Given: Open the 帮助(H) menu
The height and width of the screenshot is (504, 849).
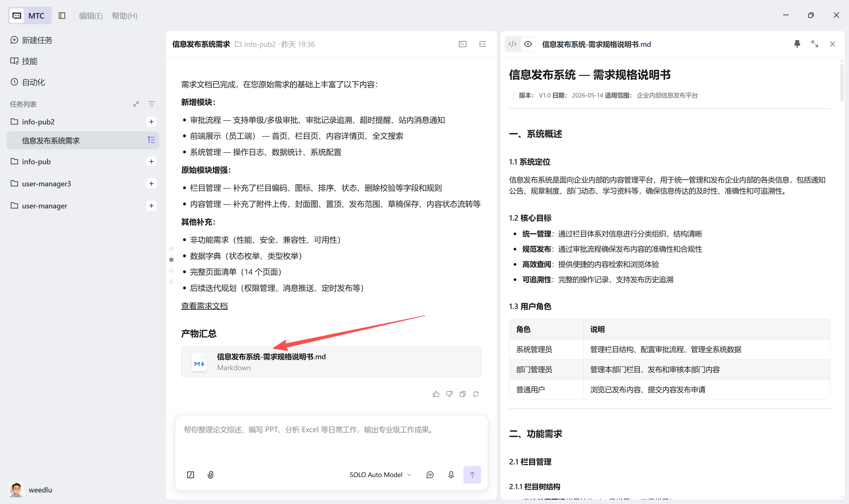Looking at the screenshot, I should click(124, 16).
